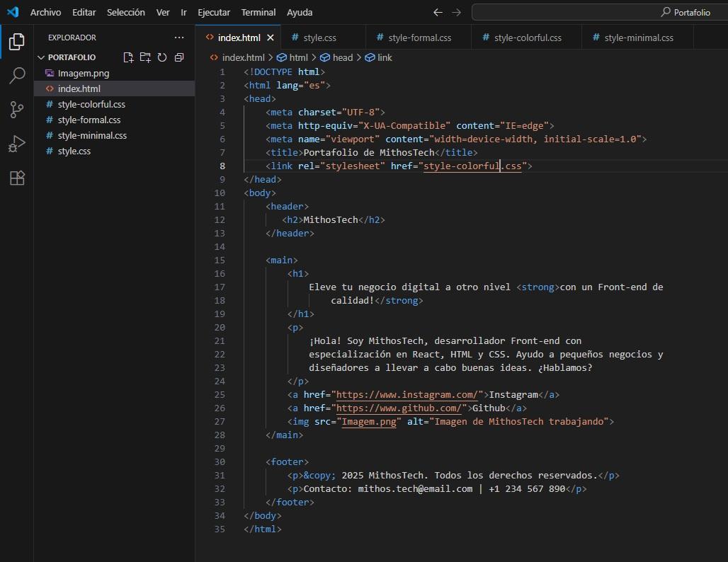This screenshot has width=728, height=562.
Task: Open the Ir menu
Action: [x=183, y=12]
